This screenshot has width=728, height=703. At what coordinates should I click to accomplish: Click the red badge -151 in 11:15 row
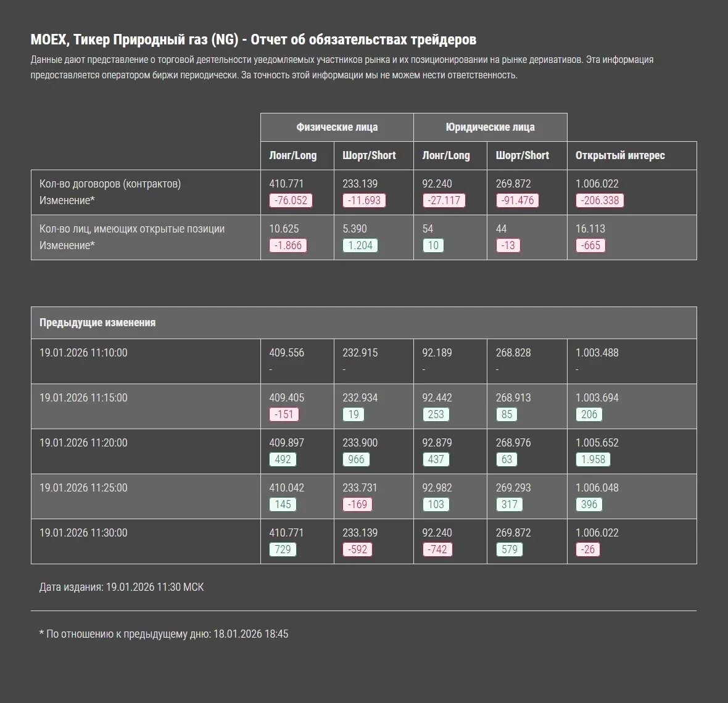pos(284,414)
